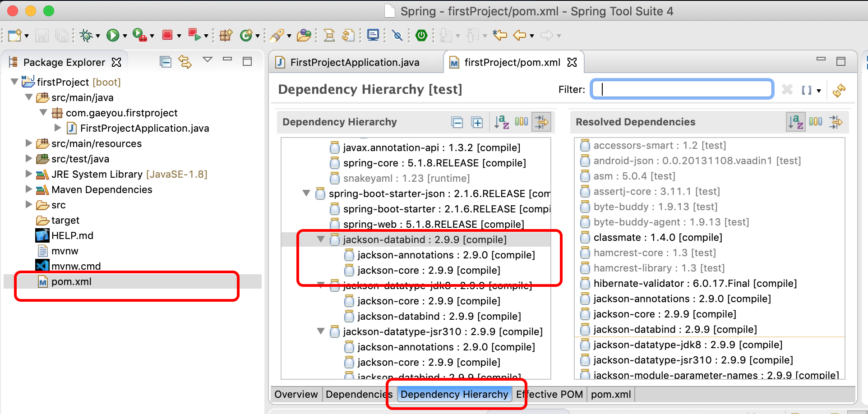Open the Dependencies tab
Screen dimensions: 868x414
pyautogui.click(x=359, y=394)
